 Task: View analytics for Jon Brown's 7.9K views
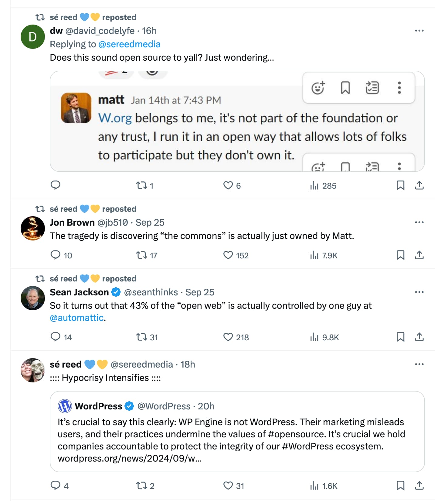click(324, 255)
